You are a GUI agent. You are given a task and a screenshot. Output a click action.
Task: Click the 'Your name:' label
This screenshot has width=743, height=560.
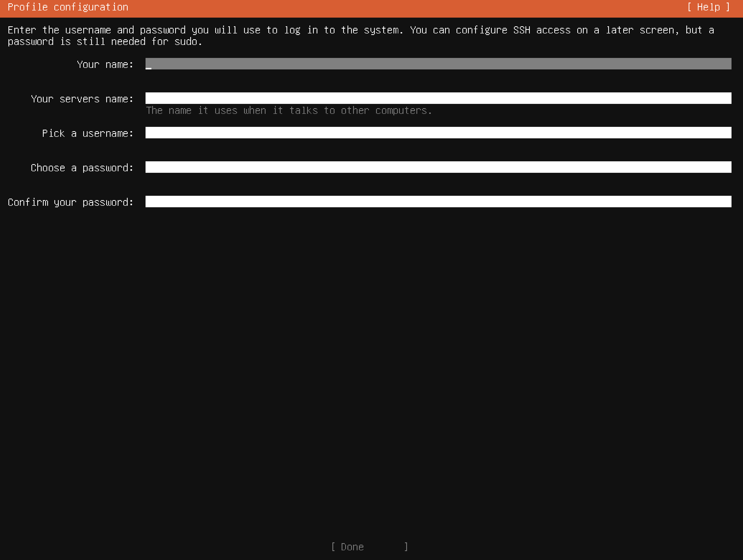(105, 65)
